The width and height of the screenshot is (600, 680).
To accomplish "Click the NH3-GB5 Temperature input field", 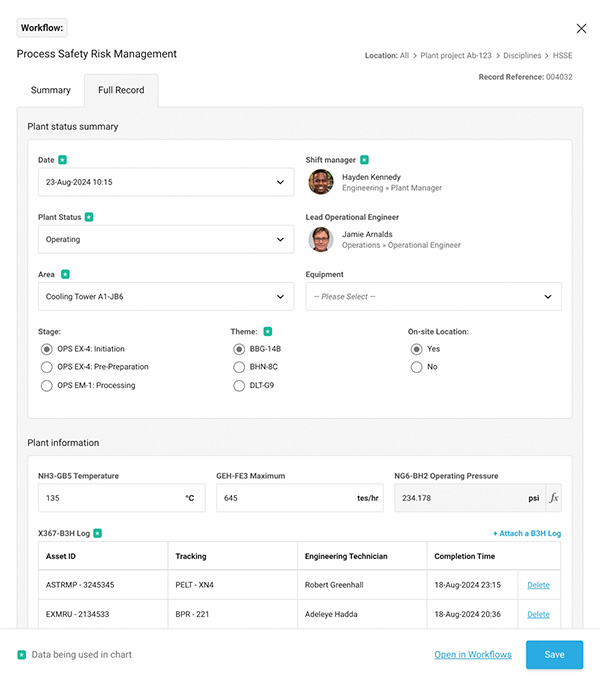I will pyautogui.click(x=110, y=498).
